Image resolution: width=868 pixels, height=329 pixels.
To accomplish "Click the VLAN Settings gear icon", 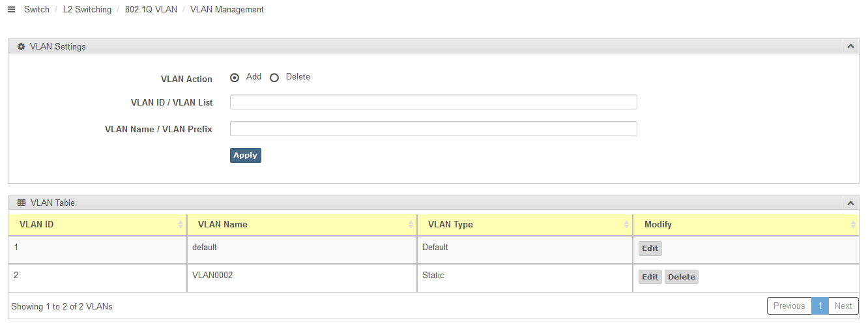I will (x=21, y=47).
